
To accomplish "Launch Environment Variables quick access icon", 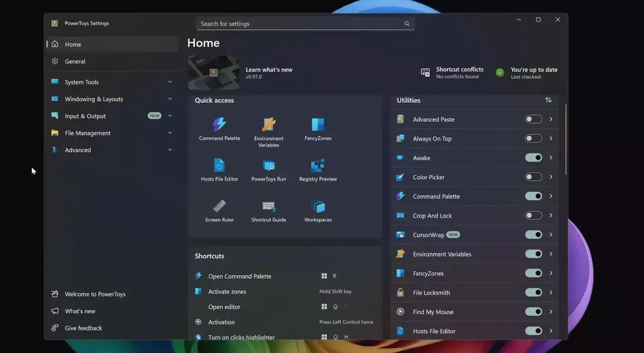I will coord(269,131).
